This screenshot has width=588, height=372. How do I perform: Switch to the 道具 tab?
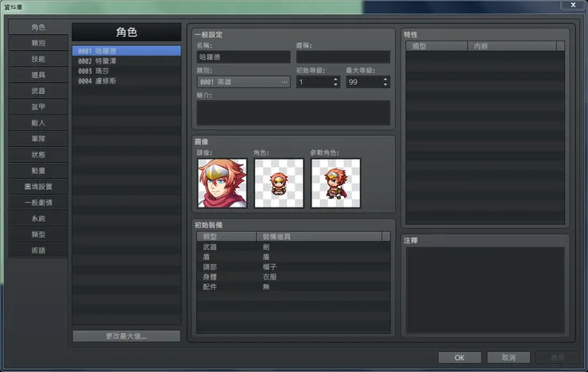(x=38, y=75)
